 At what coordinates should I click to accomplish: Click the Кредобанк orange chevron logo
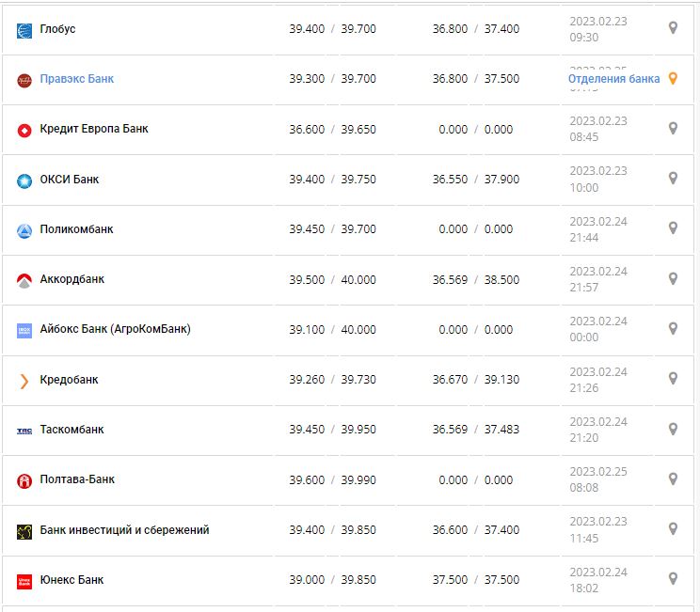coord(24,380)
